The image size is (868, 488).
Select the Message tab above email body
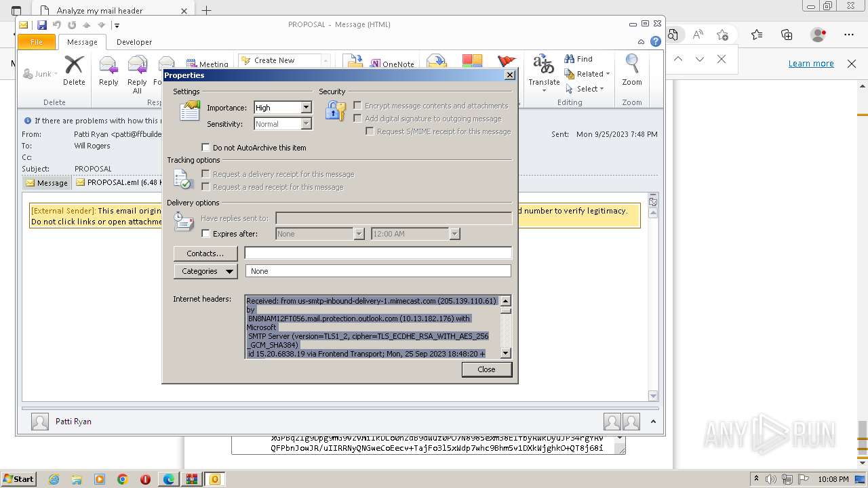click(x=47, y=182)
